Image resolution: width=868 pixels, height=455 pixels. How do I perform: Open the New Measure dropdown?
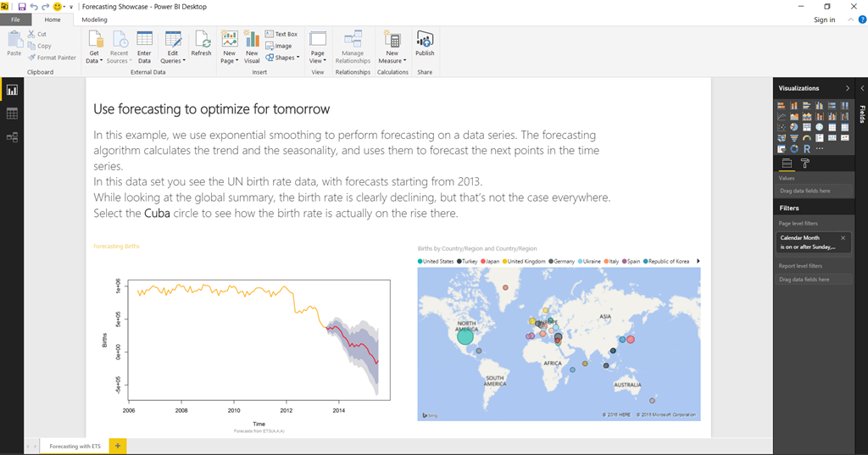pos(392,47)
